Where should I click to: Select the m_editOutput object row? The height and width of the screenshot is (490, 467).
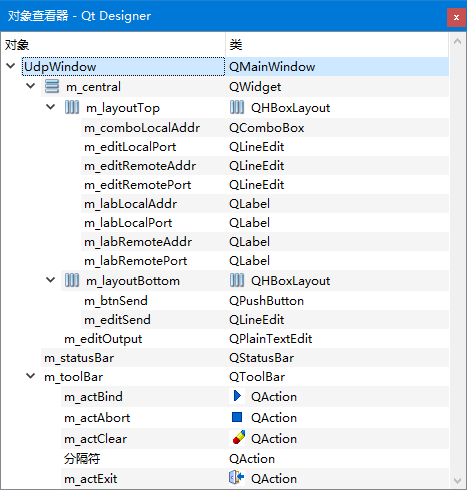[x=103, y=339]
